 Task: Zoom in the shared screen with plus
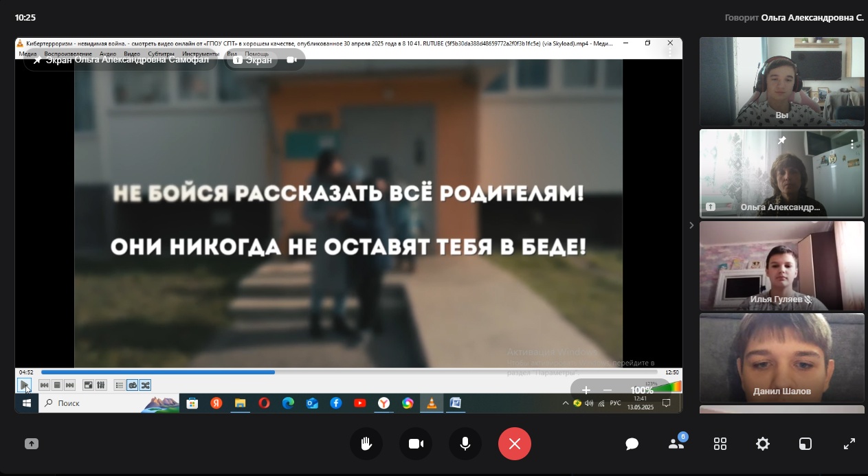tap(586, 390)
